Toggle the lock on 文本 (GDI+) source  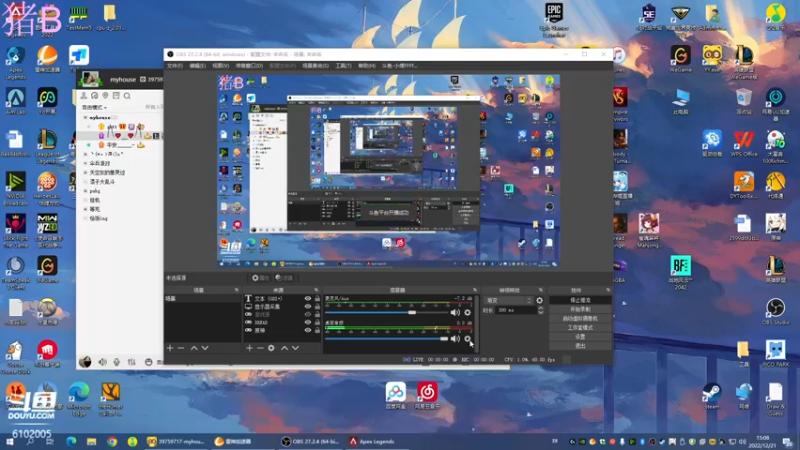(317, 298)
